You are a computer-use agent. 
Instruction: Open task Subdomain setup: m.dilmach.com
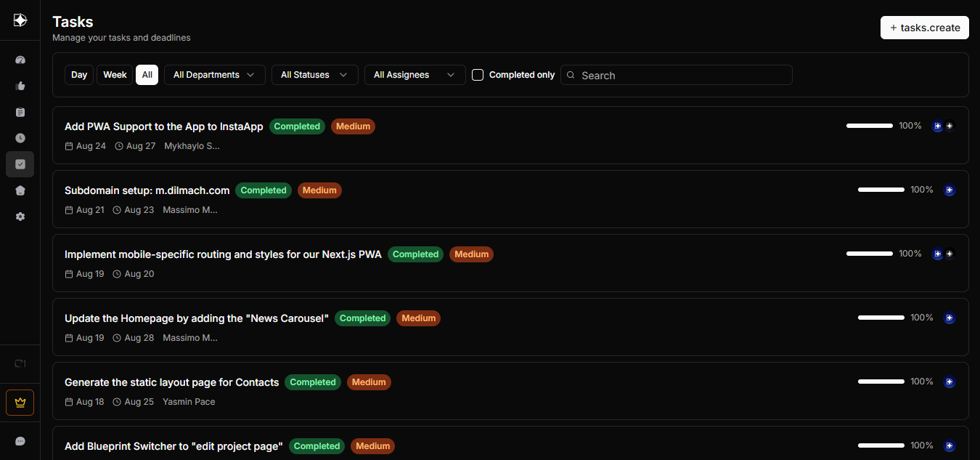pos(147,190)
